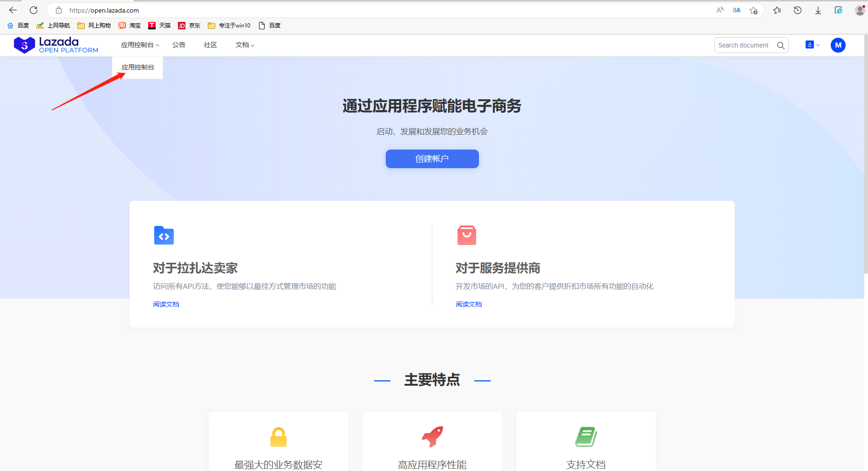This screenshot has width=868, height=471.
Task: Click the 创建帐户 button
Action: pyautogui.click(x=432, y=159)
